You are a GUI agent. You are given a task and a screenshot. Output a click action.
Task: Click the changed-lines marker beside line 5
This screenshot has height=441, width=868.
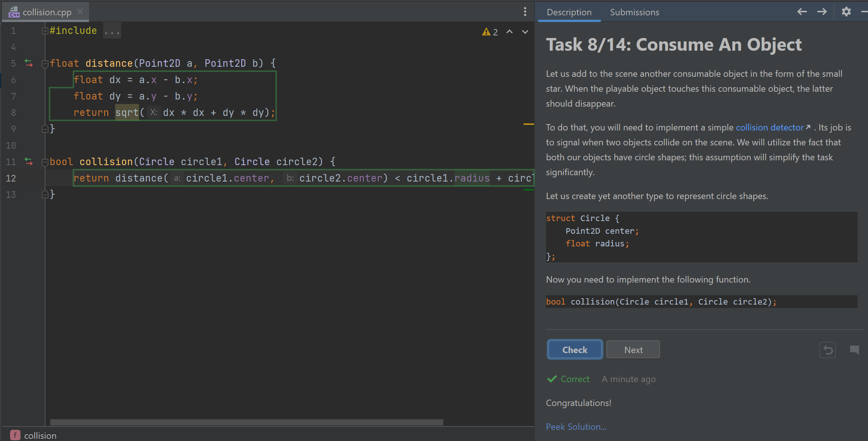click(29, 63)
